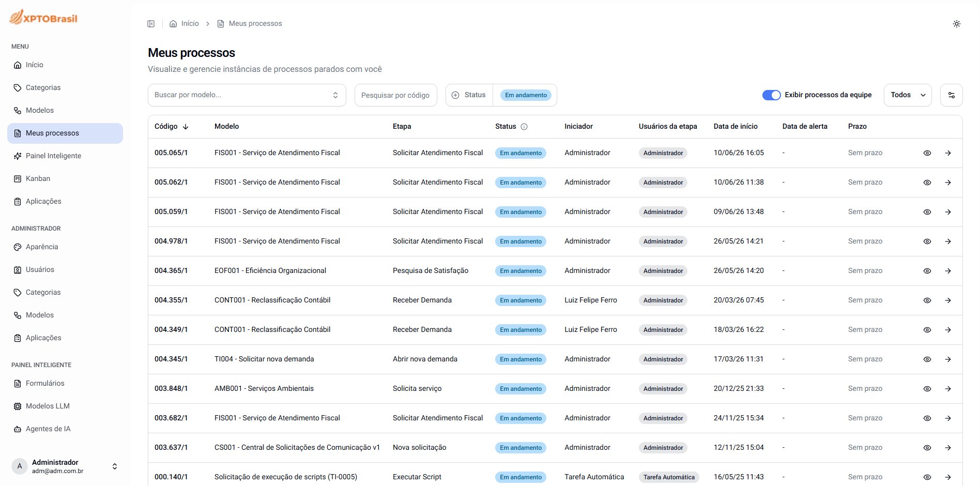Click the Status info icon in header

pyautogui.click(x=524, y=127)
